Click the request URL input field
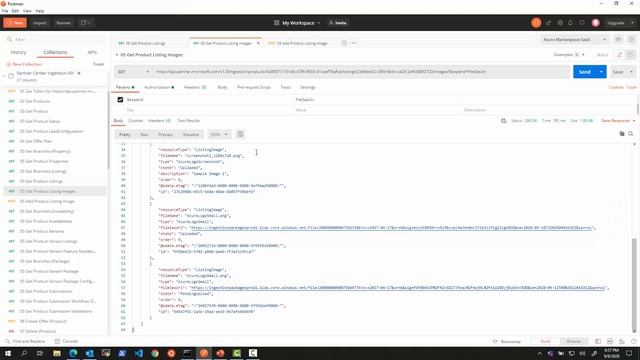Viewport: 640px width, 360px height. 361,72
